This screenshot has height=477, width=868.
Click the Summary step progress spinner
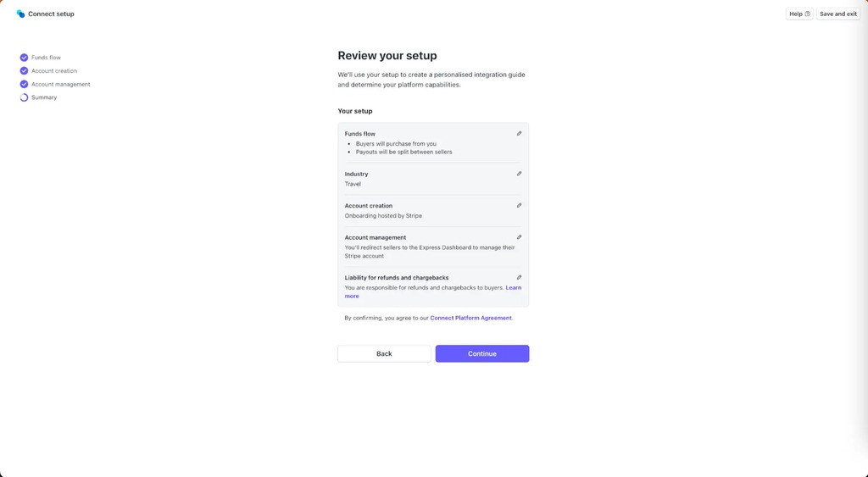point(24,97)
